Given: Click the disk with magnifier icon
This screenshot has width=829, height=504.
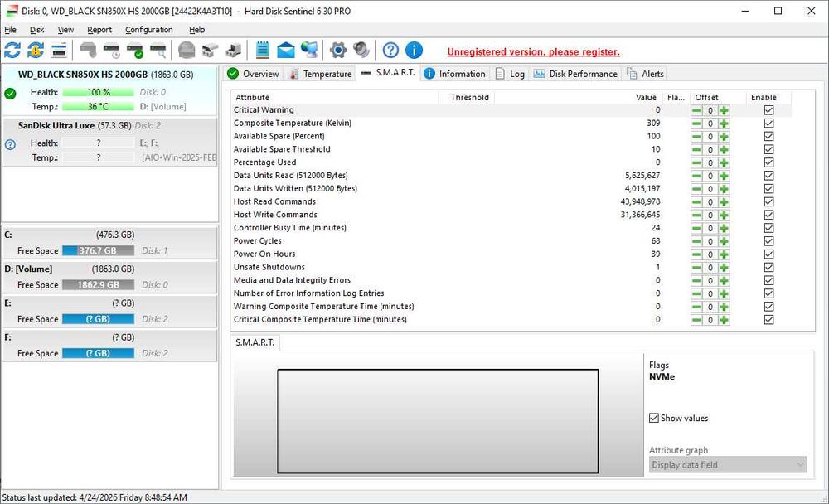Looking at the screenshot, I should coord(158,51).
